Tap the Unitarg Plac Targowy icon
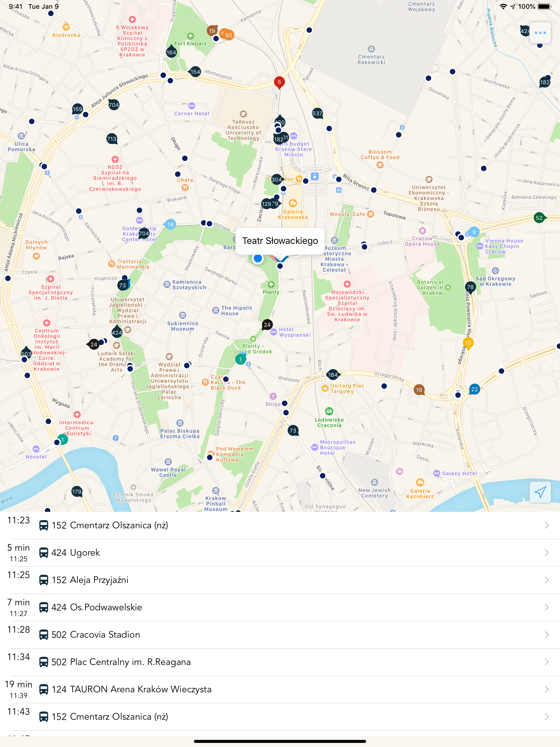 (x=325, y=388)
